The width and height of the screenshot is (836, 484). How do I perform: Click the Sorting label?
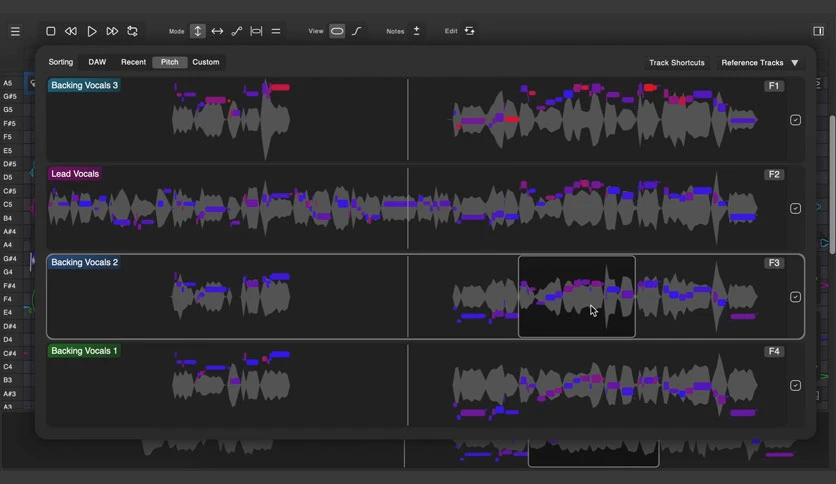pos(61,62)
